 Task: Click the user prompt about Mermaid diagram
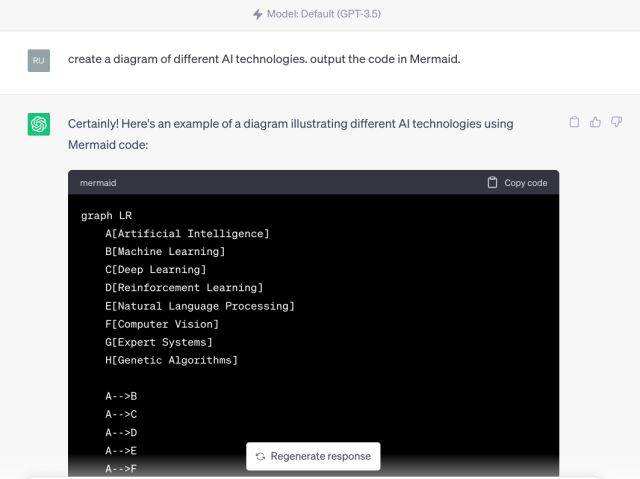[264, 59]
